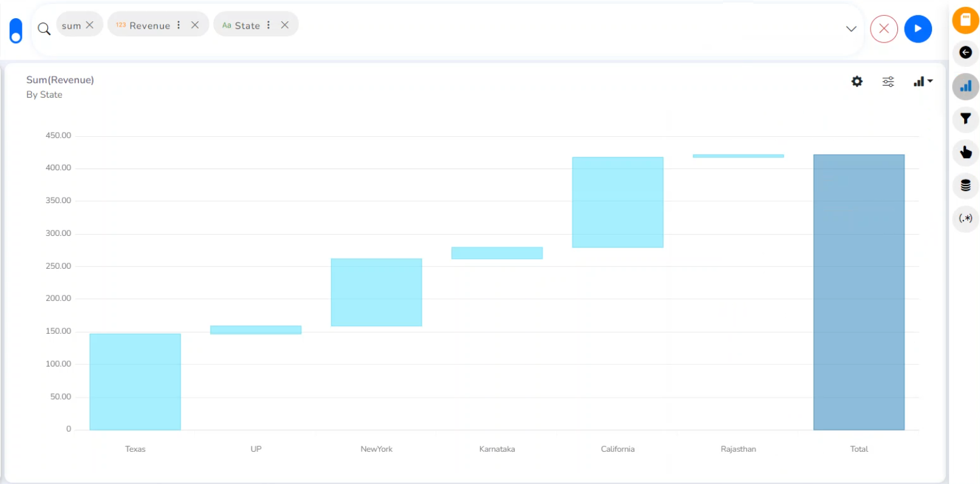Open the database stack icon
Screen dimensions: 980x484
coord(965,185)
